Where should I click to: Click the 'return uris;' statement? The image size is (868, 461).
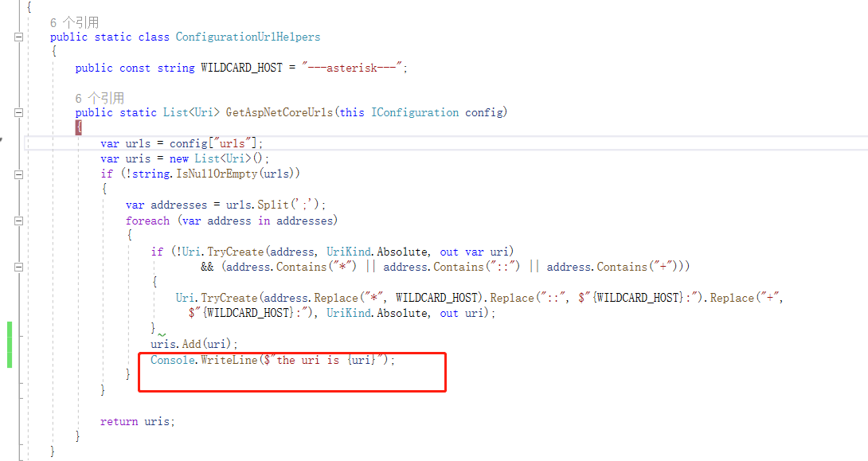tap(137, 422)
